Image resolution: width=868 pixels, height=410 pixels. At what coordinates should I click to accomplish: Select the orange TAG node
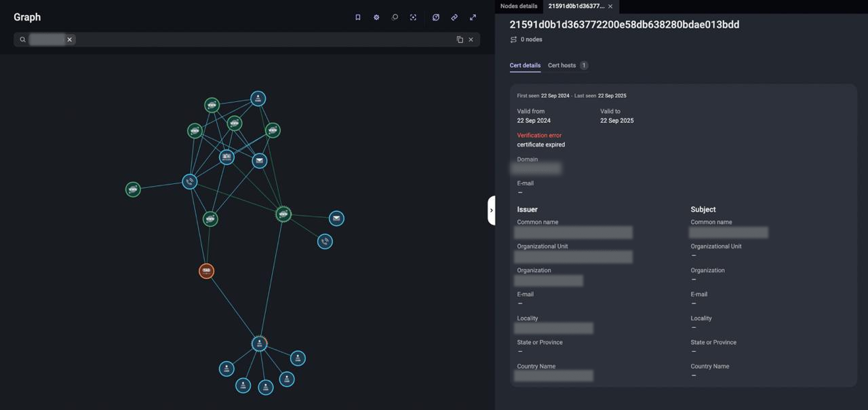206,271
